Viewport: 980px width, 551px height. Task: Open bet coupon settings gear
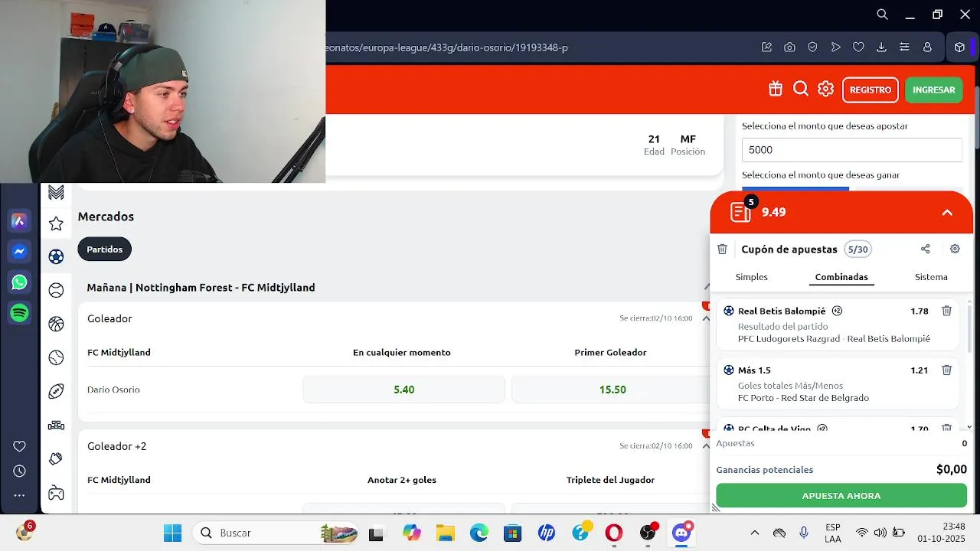955,249
